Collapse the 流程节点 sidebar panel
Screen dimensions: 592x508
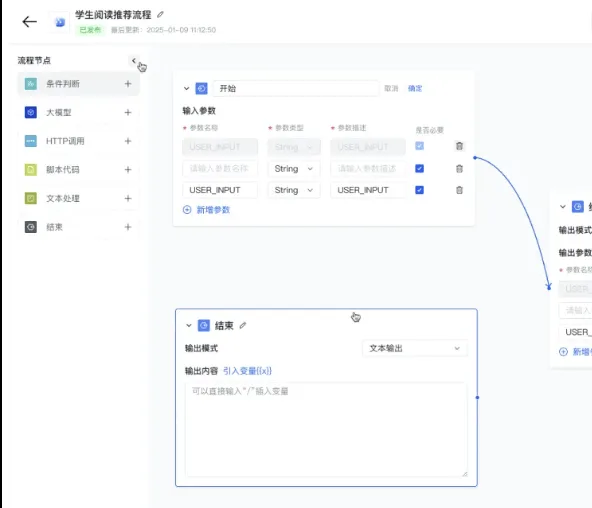(x=134, y=60)
